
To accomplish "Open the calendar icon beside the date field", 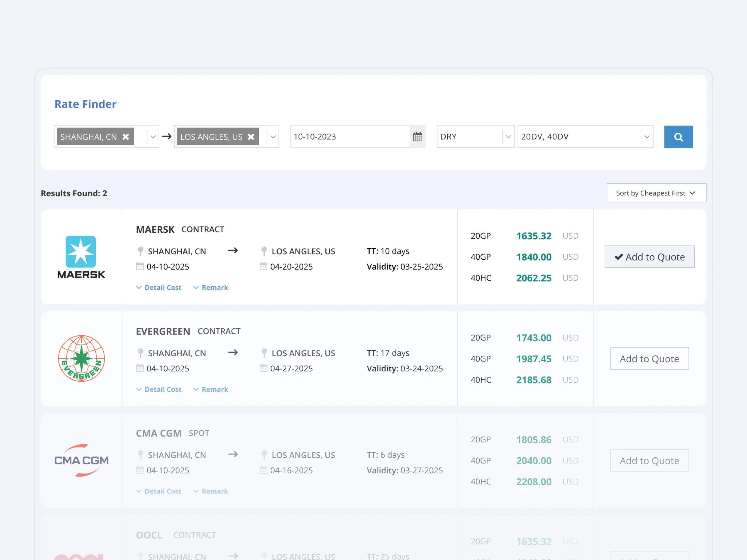I will (x=418, y=136).
